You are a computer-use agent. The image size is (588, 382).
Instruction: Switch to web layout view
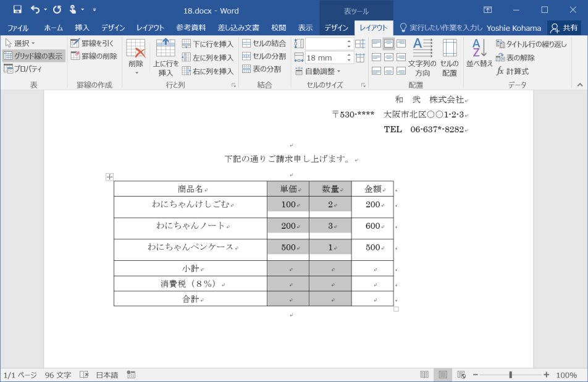pos(461,375)
